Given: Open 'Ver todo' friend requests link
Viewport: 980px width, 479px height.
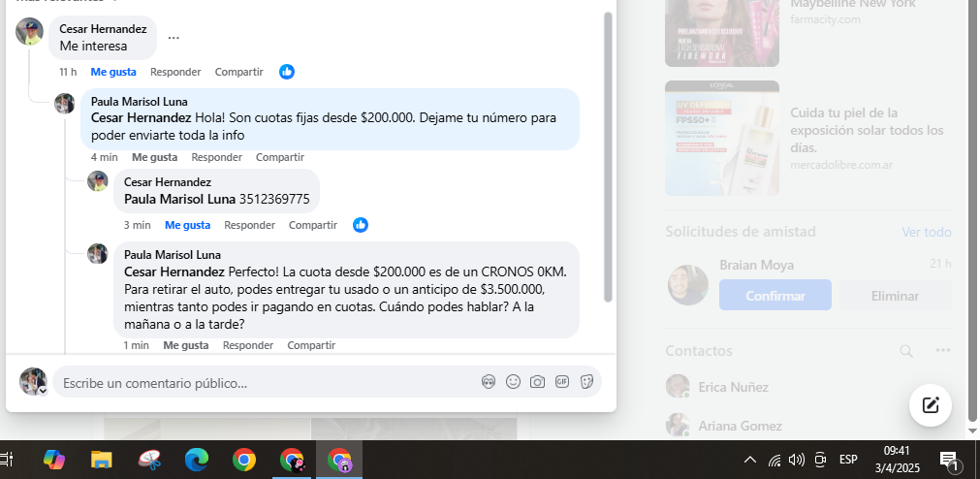Looking at the screenshot, I should point(927,232).
